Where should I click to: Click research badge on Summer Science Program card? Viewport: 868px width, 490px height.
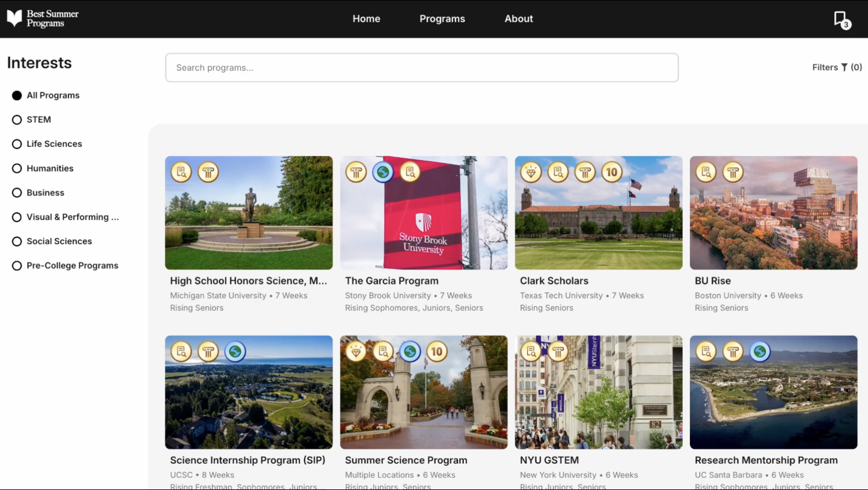tap(383, 351)
